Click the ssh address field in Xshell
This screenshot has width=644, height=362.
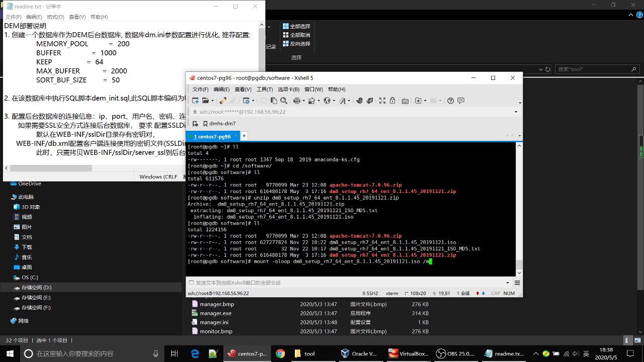coord(355,112)
